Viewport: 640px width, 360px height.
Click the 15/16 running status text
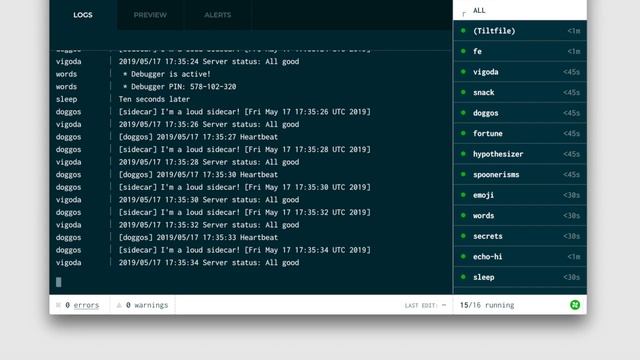487,305
